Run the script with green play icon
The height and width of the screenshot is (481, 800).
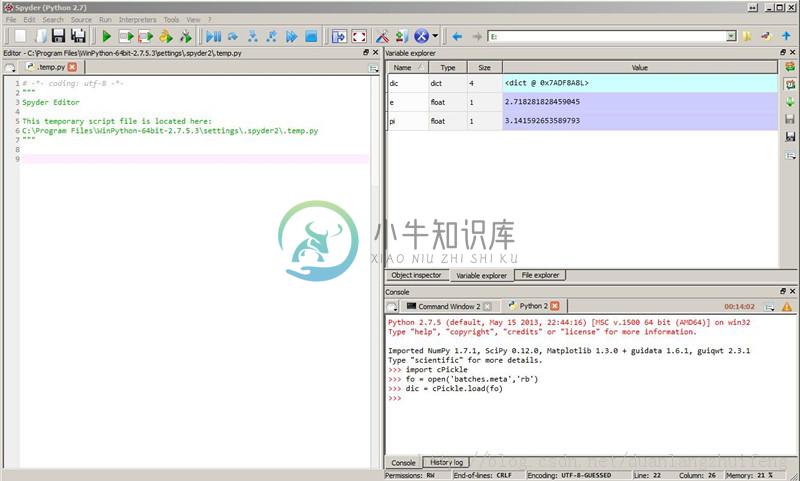107,36
